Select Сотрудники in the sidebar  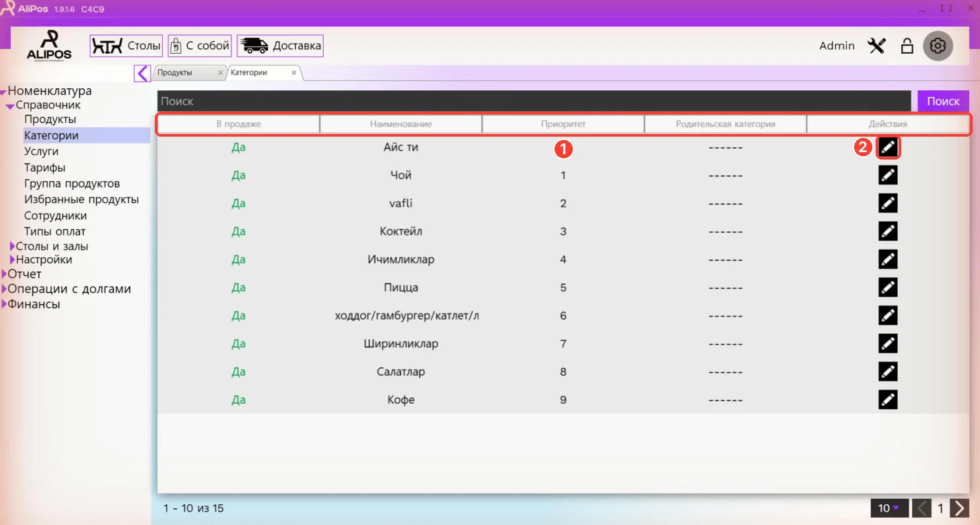55,216
